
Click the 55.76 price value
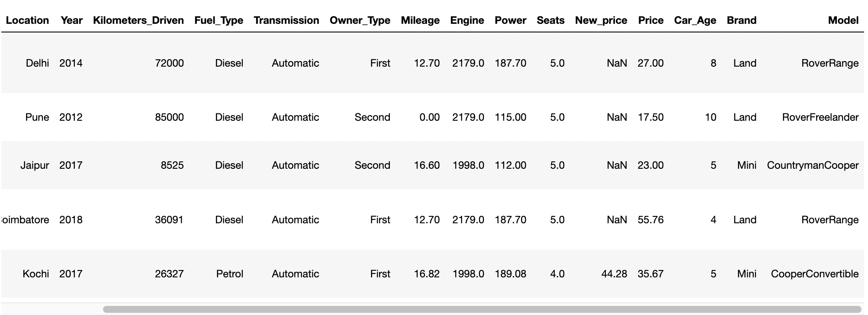(x=650, y=220)
